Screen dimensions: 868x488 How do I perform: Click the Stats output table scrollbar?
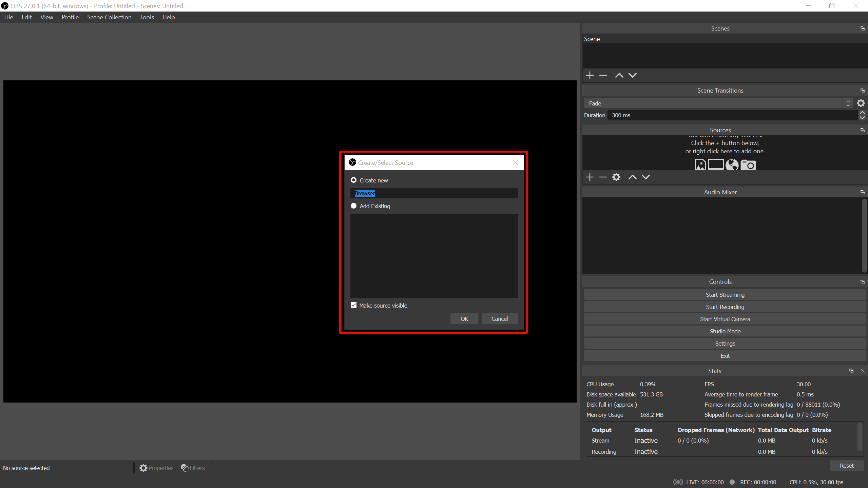[x=860, y=437]
